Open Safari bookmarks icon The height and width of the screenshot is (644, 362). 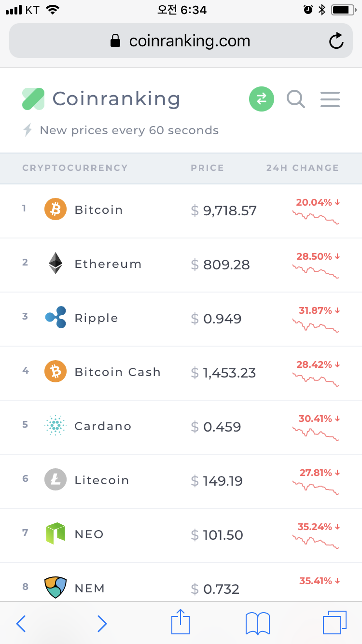[258, 622]
